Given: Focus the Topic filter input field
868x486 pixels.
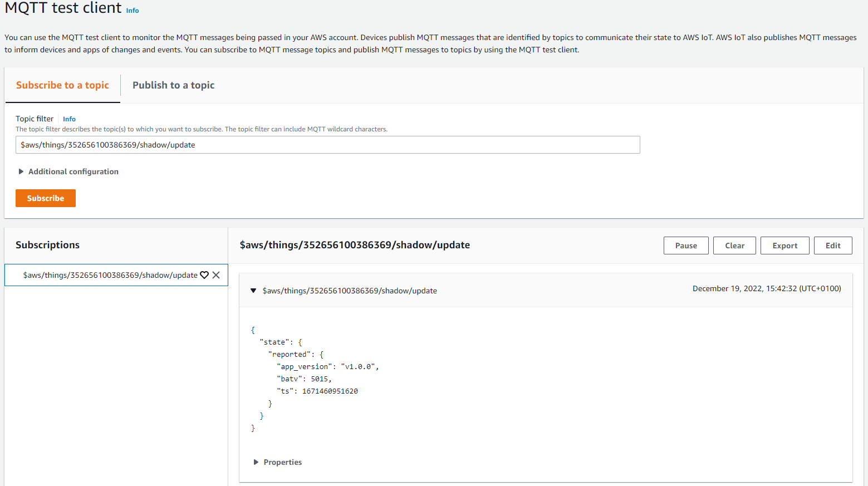Looking at the screenshot, I should point(328,145).
